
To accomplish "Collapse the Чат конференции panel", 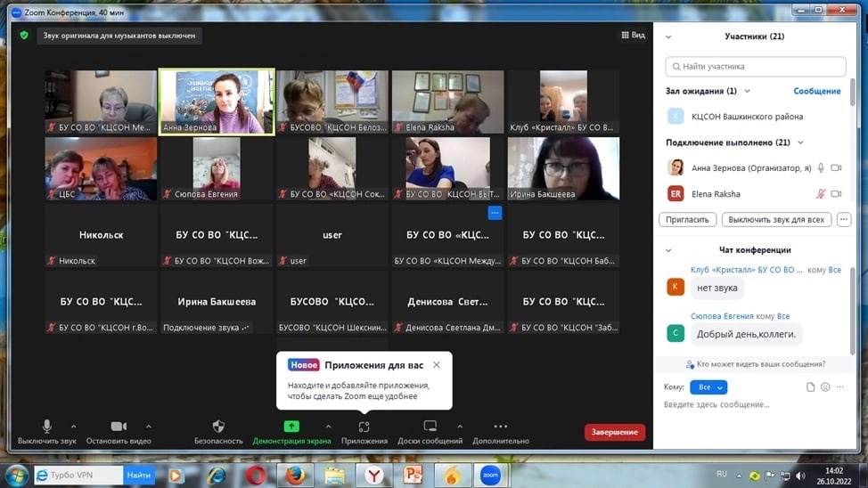I will point(669,250).
